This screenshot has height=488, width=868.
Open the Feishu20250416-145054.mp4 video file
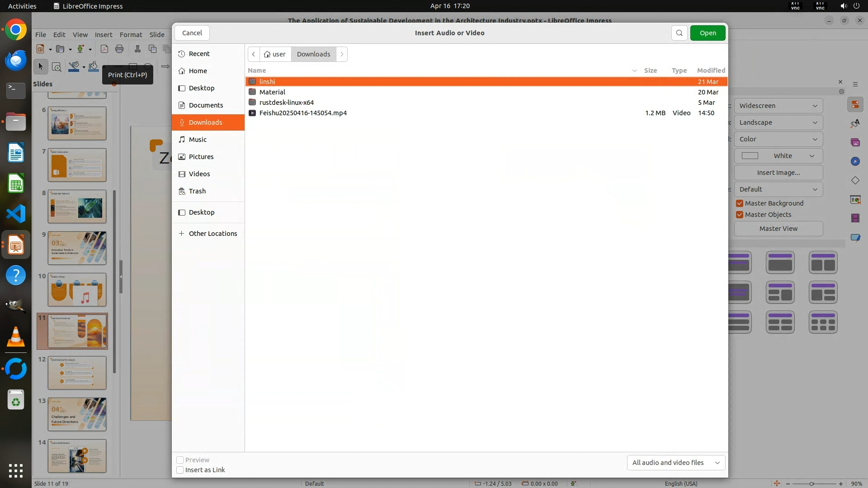coord(303,113)
